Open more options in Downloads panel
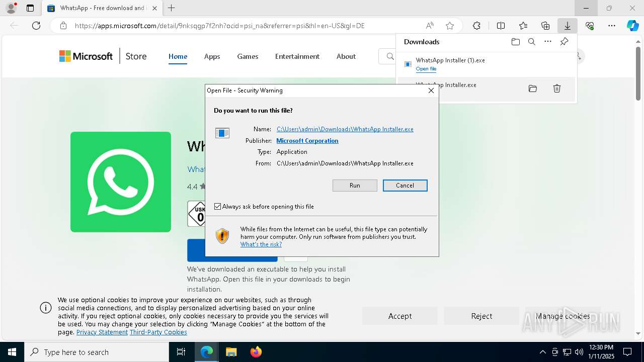The image size is (644, 362). [548, 42]
